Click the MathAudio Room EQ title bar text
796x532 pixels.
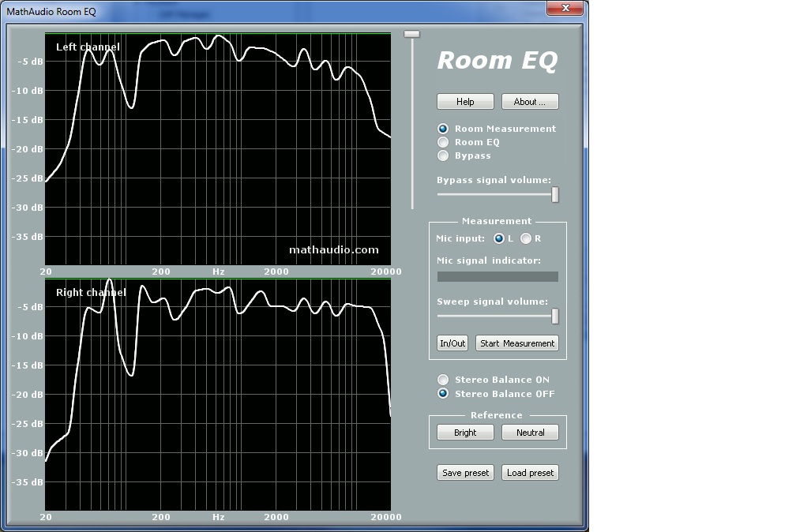[x=51, y=12]
